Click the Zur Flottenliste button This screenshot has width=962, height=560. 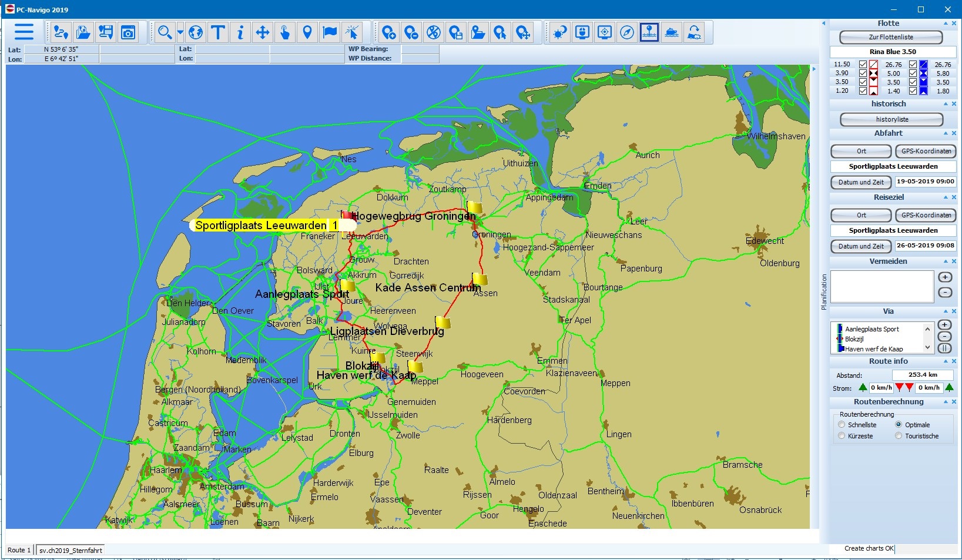point(891,37)
